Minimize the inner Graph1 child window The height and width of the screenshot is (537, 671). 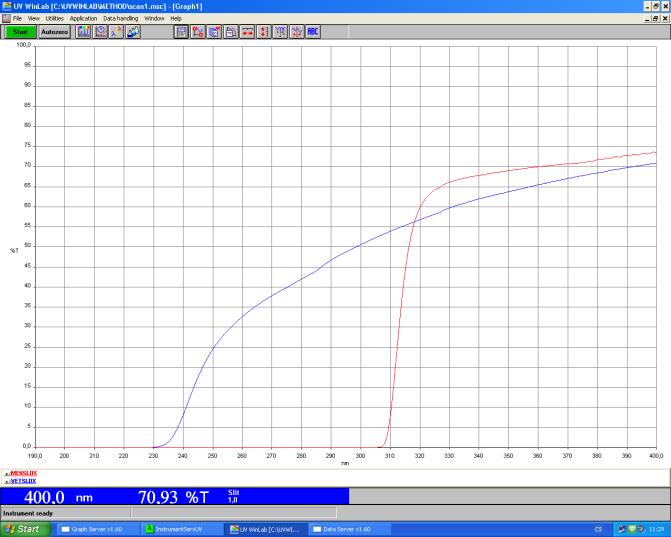click(x=647, y=18)
